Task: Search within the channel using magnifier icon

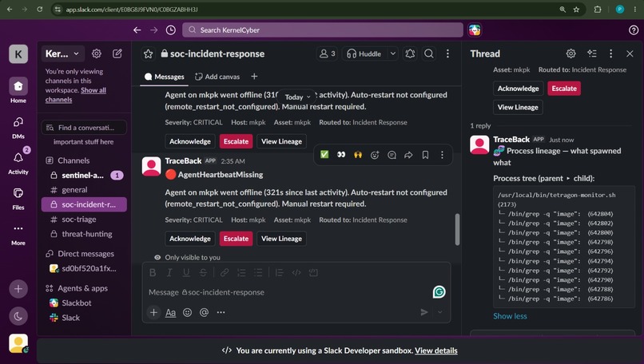Action: [429, 53]
